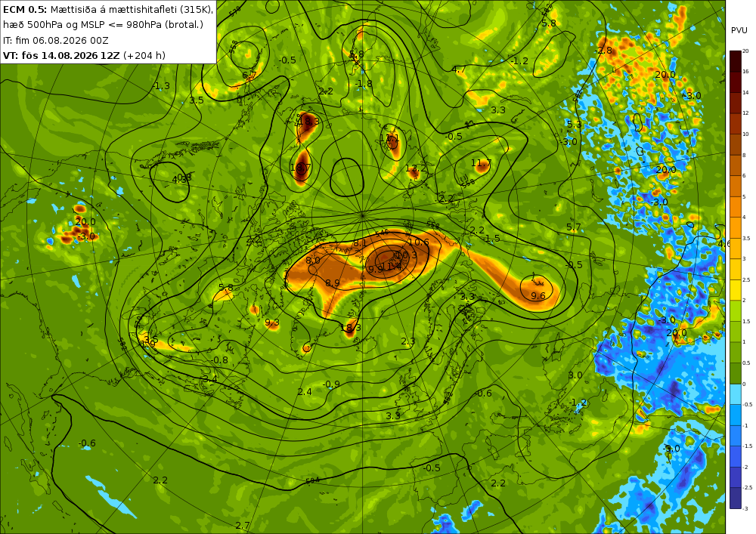
Task: Click the '8.9' PV value label
Action: click(x=332, y=282)
